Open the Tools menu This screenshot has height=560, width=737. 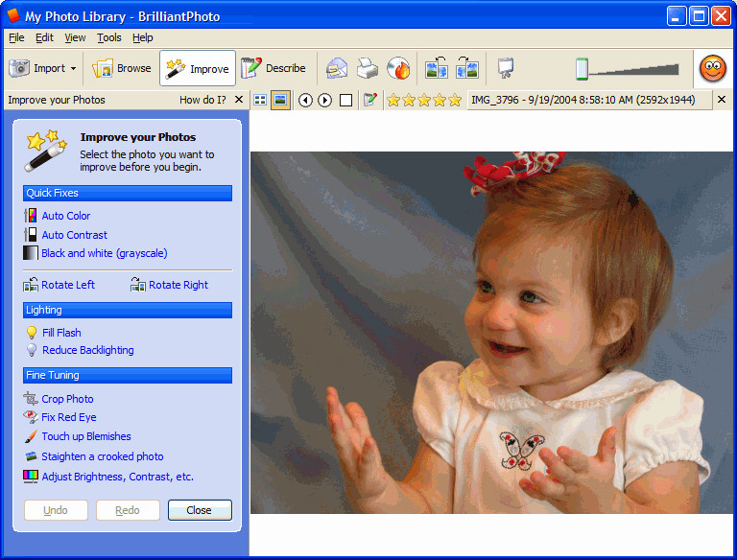click(109, 37)
